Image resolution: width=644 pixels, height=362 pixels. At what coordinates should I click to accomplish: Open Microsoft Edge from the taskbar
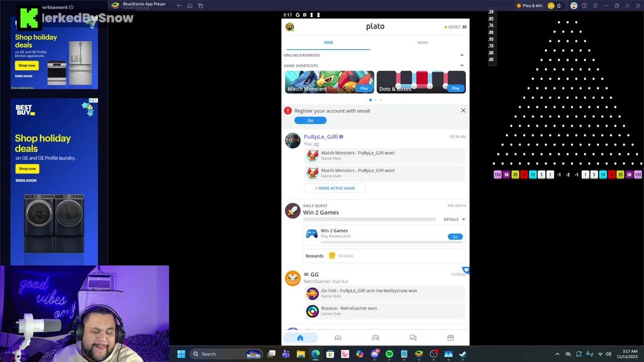click(315, 354)
